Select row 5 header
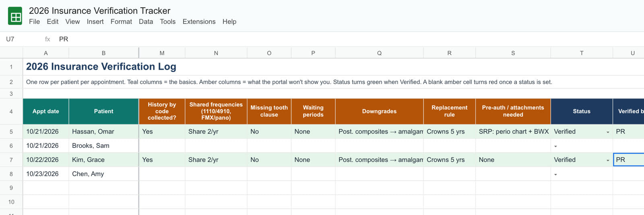 [11, 132]
